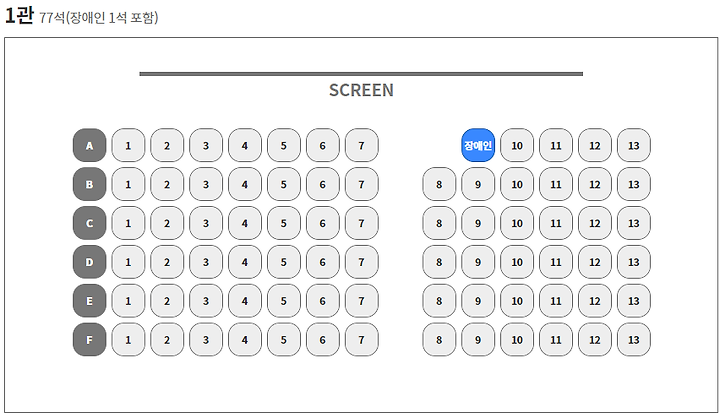Image resolution: width=720 pixels, height=418 pixels.
Task: Select seat 10 in row A
Action: point(517,145)
